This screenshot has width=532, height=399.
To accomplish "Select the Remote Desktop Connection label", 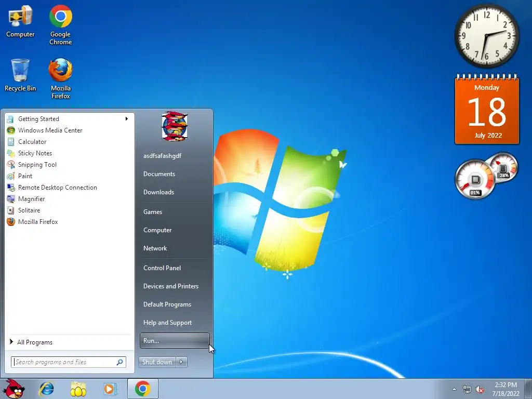I will click(x=57, y=188).
